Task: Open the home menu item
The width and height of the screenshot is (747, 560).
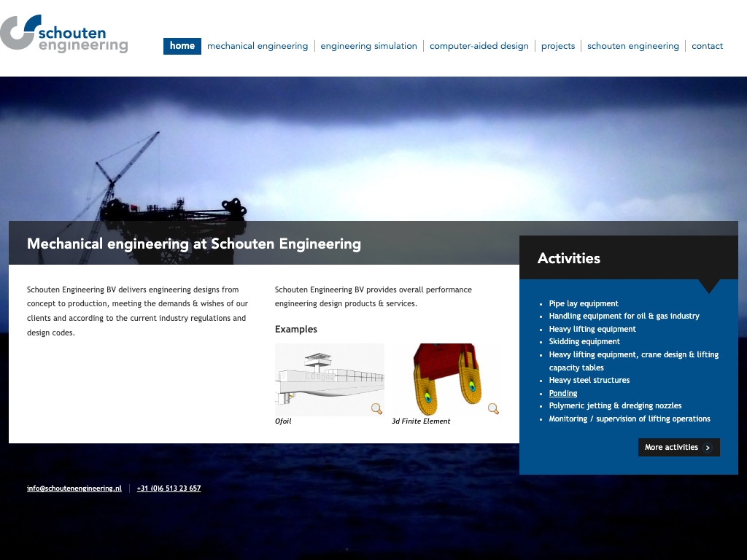Action: click(x=182, y=46)
